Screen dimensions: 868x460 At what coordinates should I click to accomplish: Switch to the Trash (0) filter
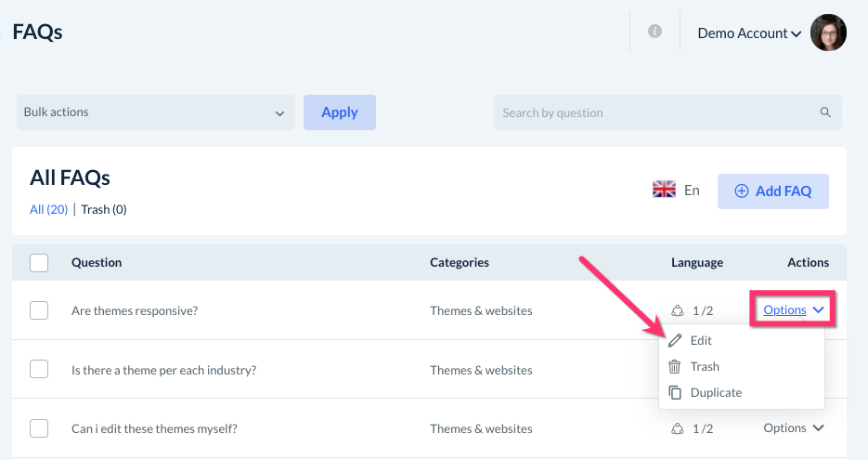coord(104,209)
